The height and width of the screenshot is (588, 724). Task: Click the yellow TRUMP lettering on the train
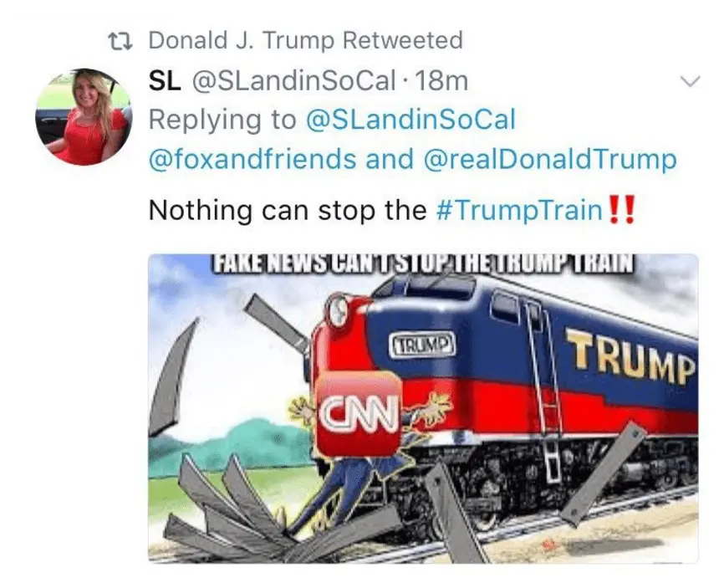coord(630,358)
